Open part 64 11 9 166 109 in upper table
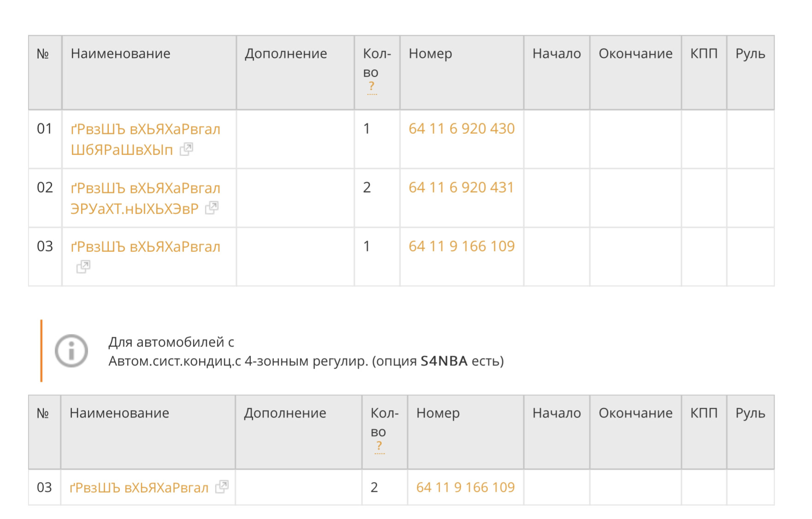812x519 pixels. (x=461, y=246)
